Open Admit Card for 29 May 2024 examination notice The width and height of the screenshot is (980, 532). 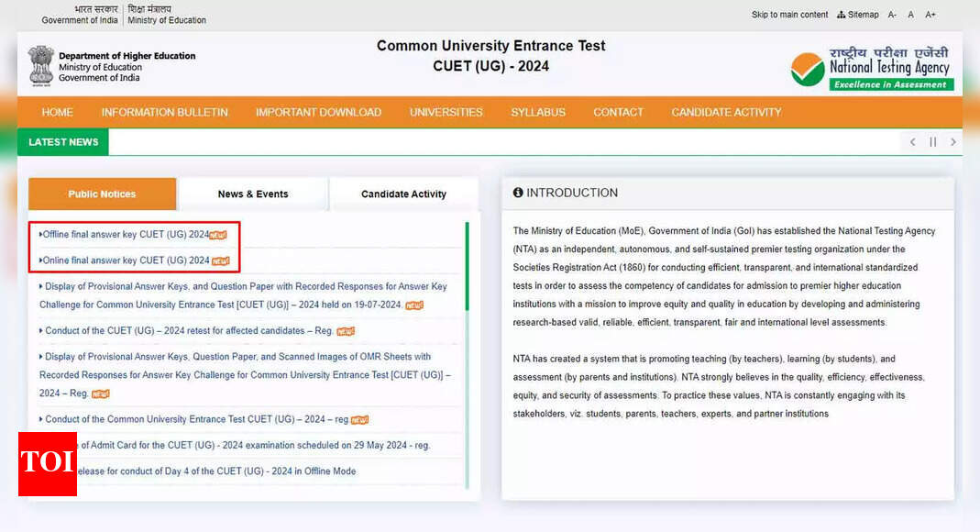point(255,445)
